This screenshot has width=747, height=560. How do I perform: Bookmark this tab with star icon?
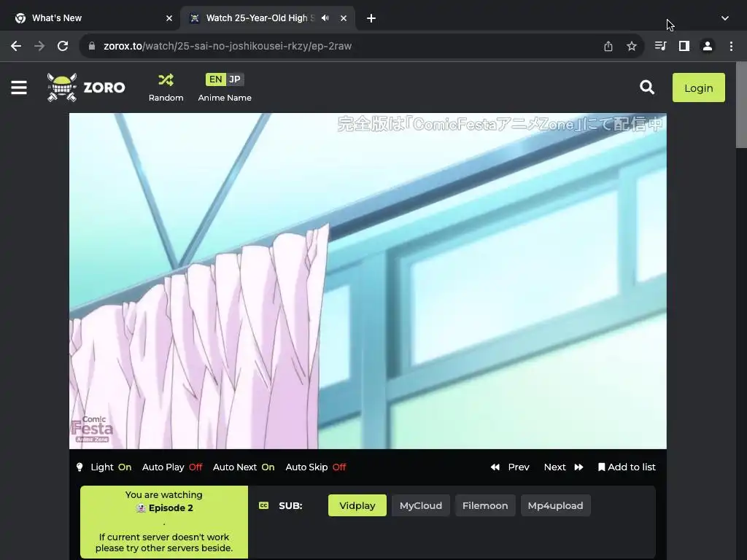pos(631,46)
